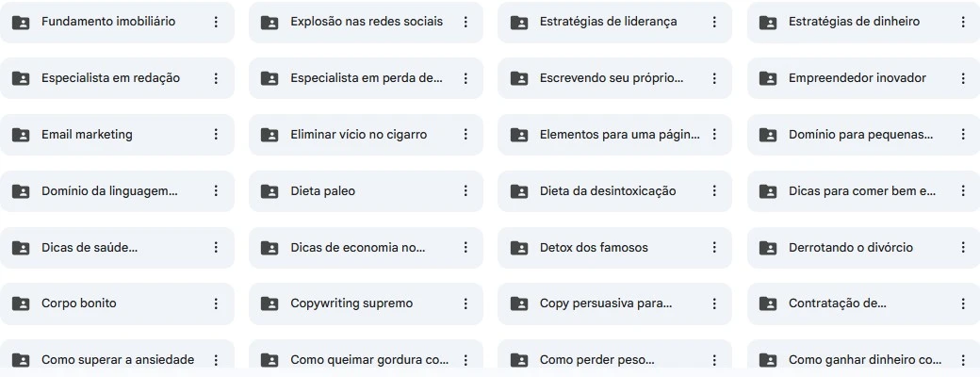Image resolution: width=980 pixels, height=377 pixels.
Task: Click shared folder icon beside Fundamento imobiliário
Action: pos(21,22)
